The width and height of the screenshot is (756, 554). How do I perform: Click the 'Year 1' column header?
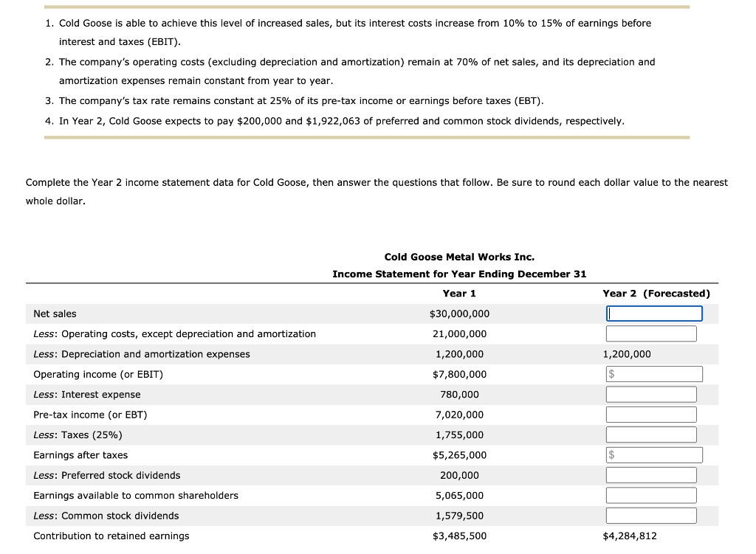pyautogui.click(x=459, y=294)
